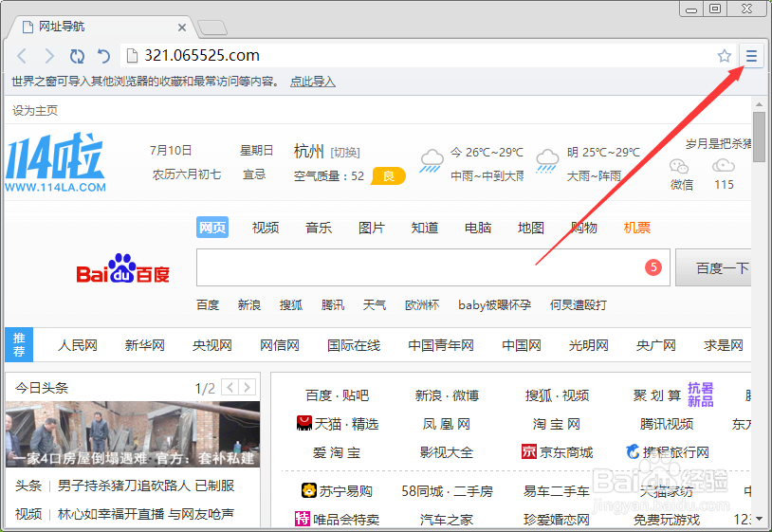This screenshot has height=532, width=772.
Task: Open the headline news photo thumbnail
Action: point(133,434)
